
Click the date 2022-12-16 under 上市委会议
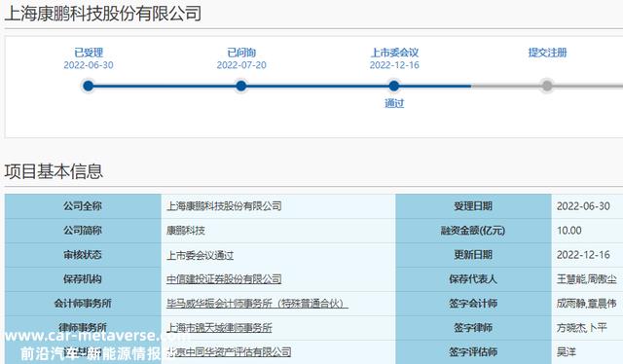[394, 65]
